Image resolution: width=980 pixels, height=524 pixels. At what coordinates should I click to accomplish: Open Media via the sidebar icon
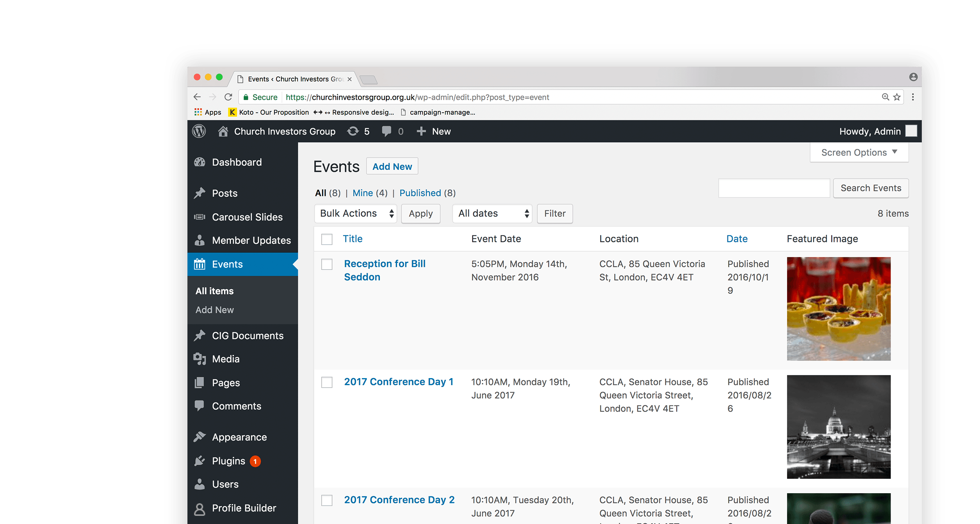click(200, 359)
